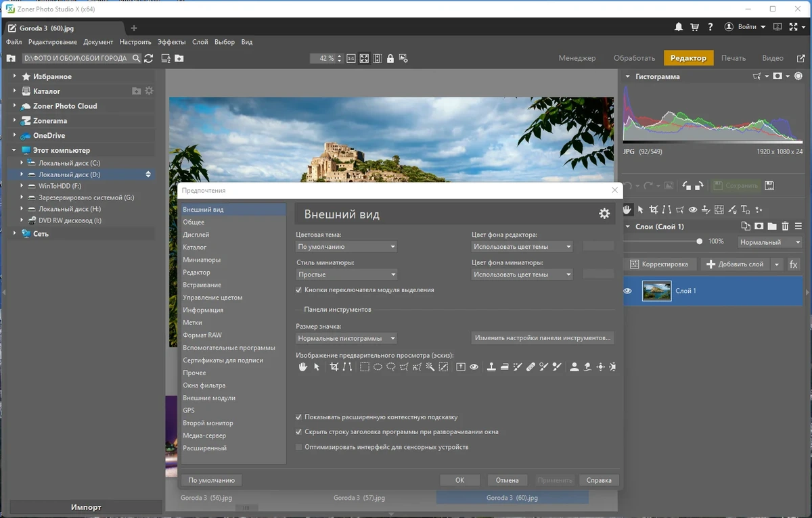812x518 pixels.
Task: Click the duplicate layer icon
Action: [x=746, y=227]
